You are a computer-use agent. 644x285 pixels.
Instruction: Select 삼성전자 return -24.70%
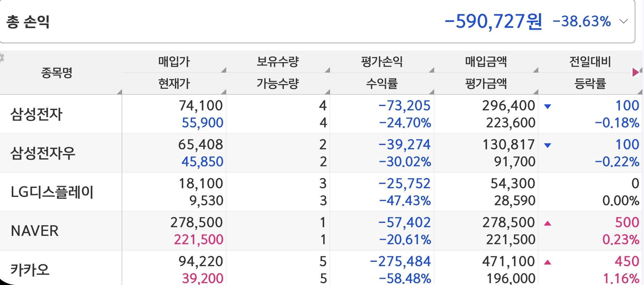405,123
